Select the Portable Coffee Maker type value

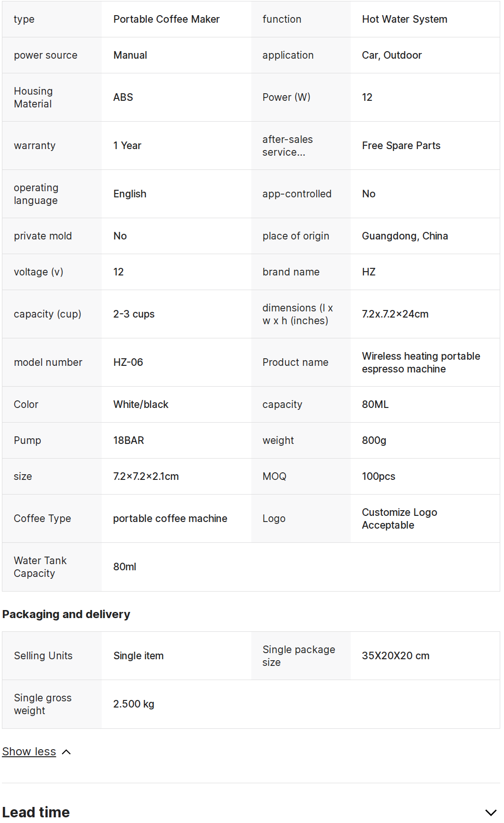point(166,19)
